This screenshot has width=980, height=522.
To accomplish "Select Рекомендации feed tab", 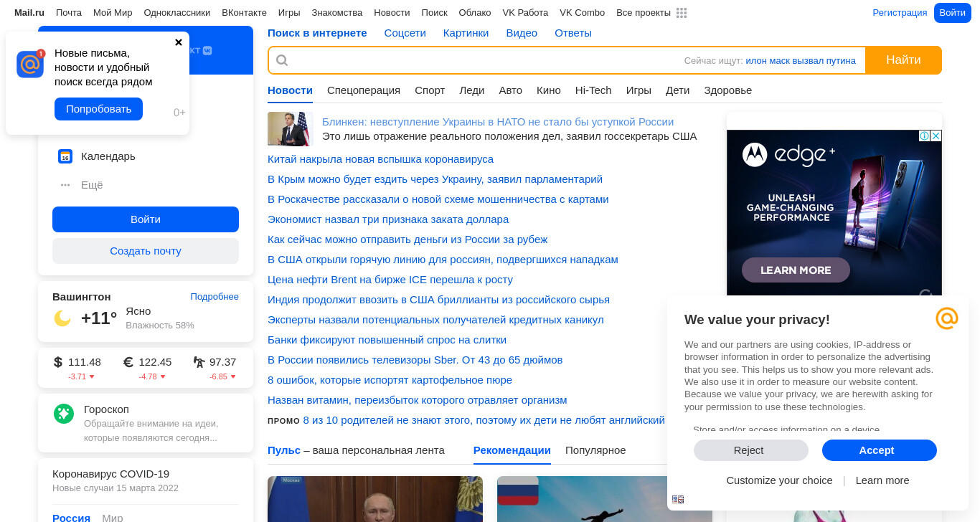I will (512, 450).
